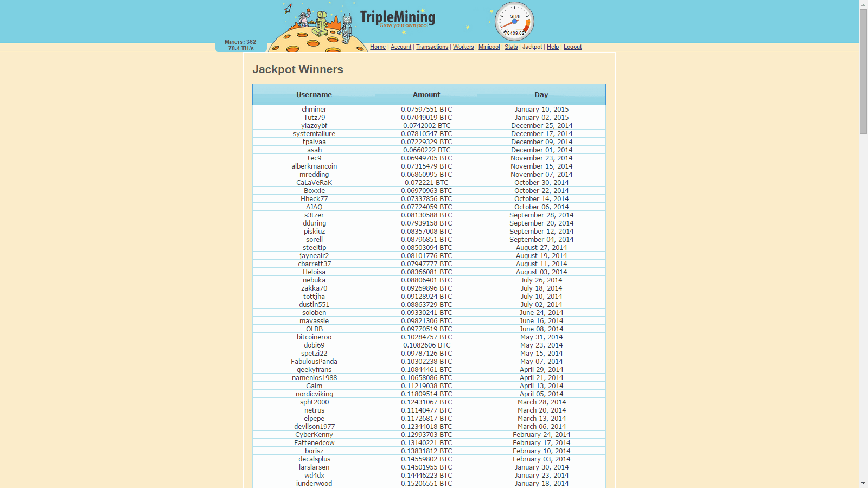The height and width of the screenshot is (488, 868).
Task: Select username yiazoybf
Action: 314,126
